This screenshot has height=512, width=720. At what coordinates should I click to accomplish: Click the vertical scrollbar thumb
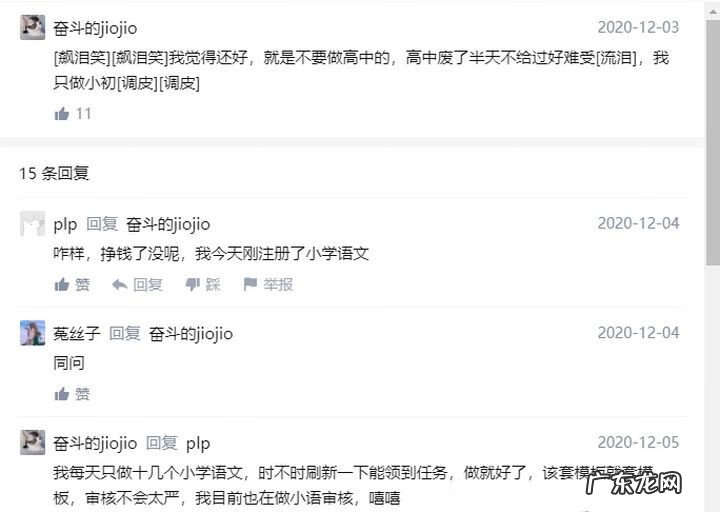[713, 141]
